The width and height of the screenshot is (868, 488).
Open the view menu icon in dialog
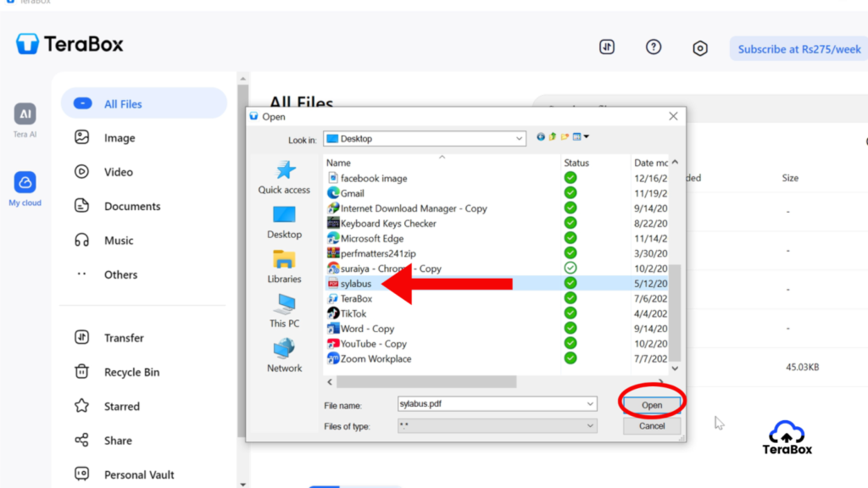(x=580, y=136)
